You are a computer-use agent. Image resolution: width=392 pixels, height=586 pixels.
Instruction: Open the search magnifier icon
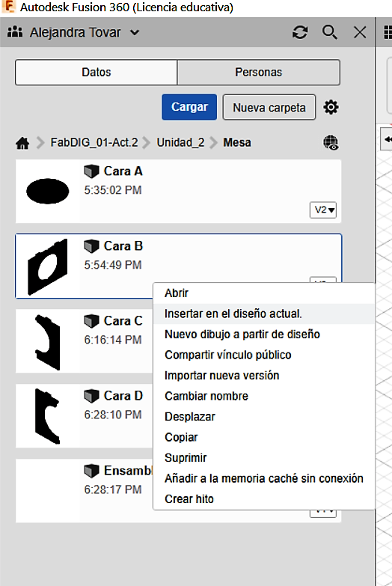coord(330,32)
